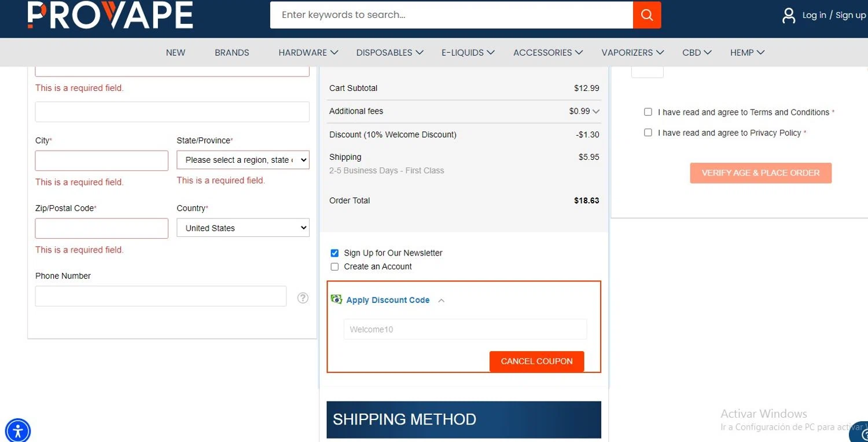Open the Country dropdown
This screenshot has height=442, width=868.
coord(243,228)
